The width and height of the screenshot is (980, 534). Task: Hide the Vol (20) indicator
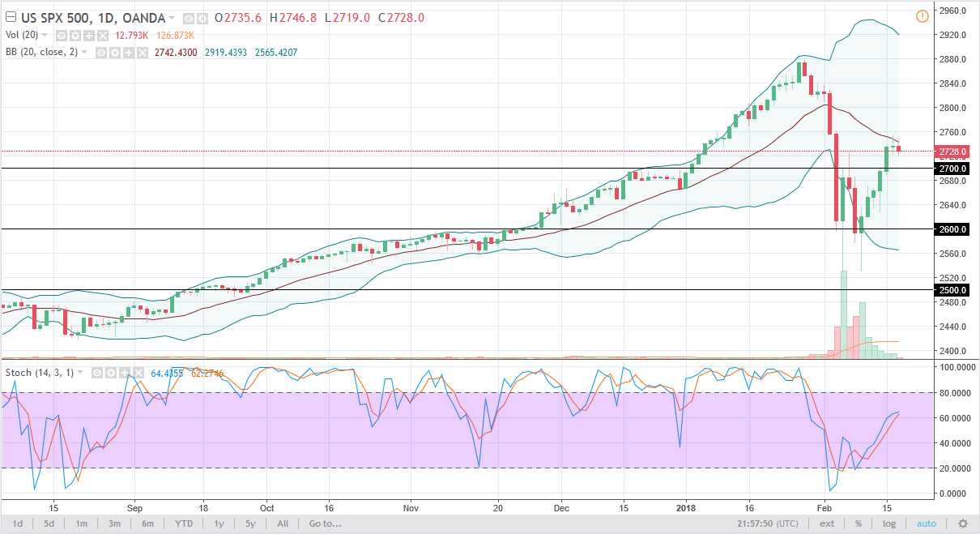(62, 36)
